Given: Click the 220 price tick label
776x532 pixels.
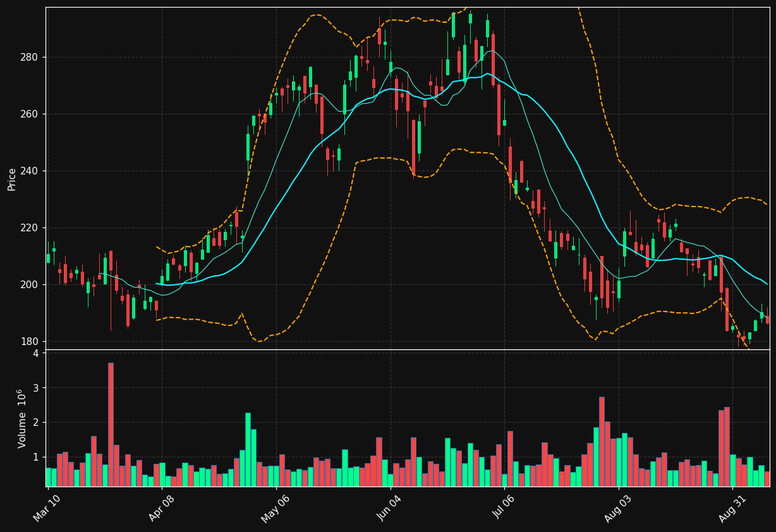Looking at the screenshot, I should (30, 227).
